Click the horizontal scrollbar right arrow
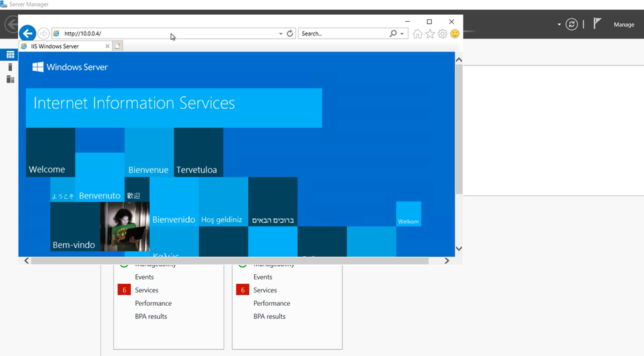The width and height of the screenshot is (644, 356). point(447,261)
